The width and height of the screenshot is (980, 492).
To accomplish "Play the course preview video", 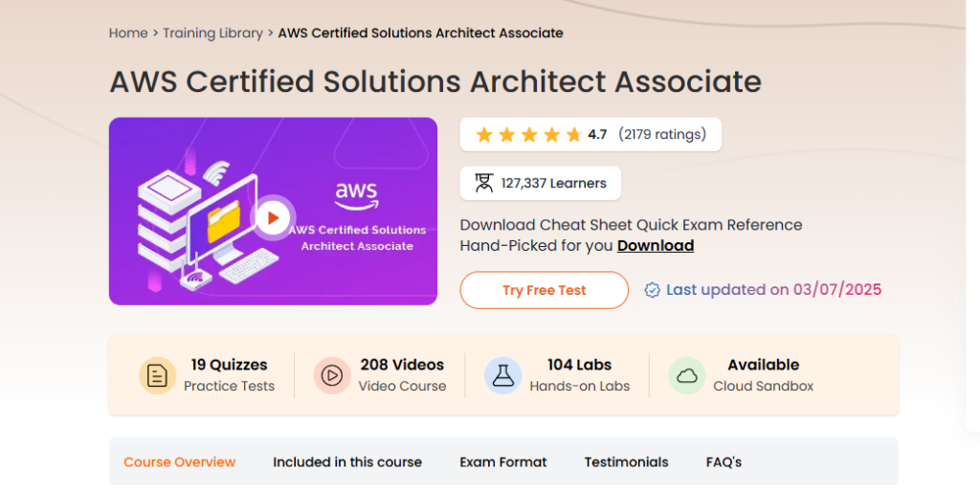I will (273, 217).
